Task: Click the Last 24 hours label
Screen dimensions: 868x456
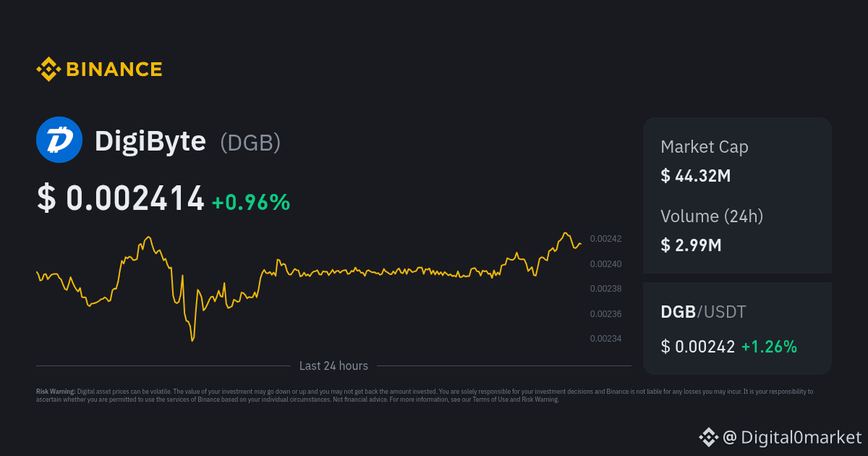Action: pyautogui.click(x=333, y=366)
